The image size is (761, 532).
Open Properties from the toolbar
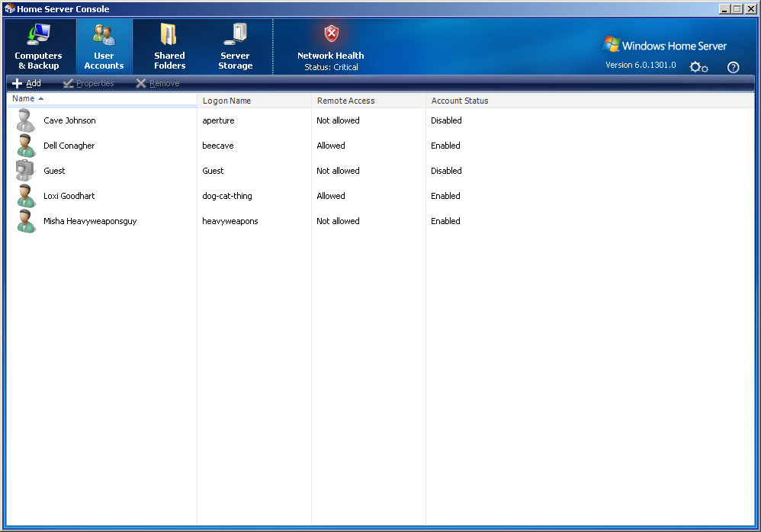coord(88,83)
